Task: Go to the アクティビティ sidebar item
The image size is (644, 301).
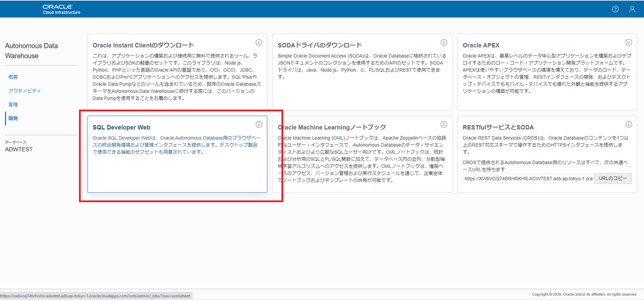Action: 25,91
